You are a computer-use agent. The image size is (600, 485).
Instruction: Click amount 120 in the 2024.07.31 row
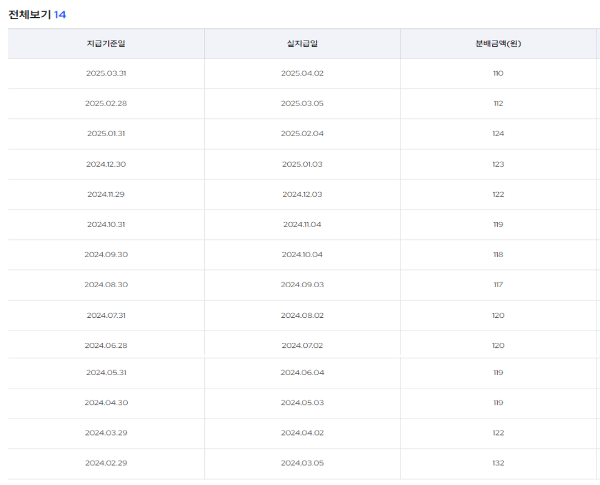tap(498, 315)
